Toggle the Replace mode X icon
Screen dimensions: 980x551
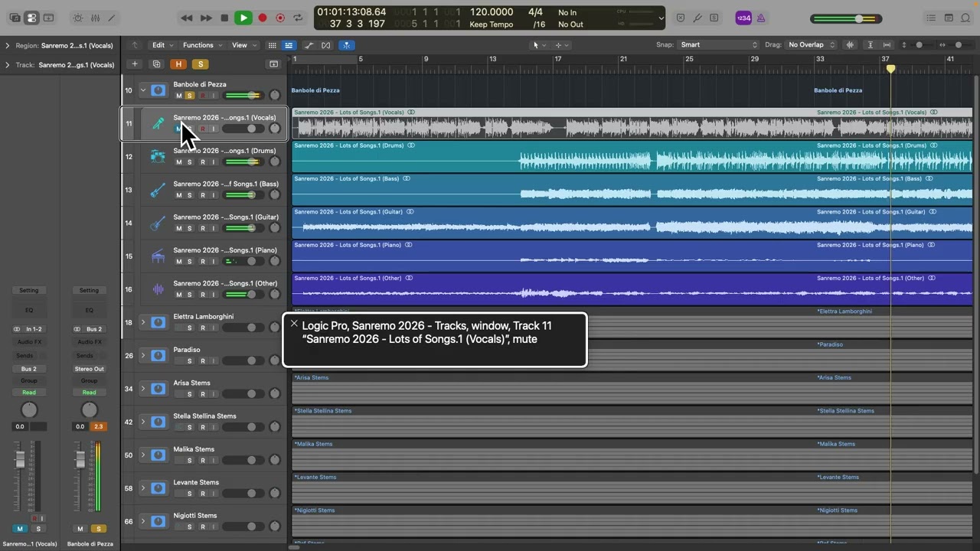point(681,18)
